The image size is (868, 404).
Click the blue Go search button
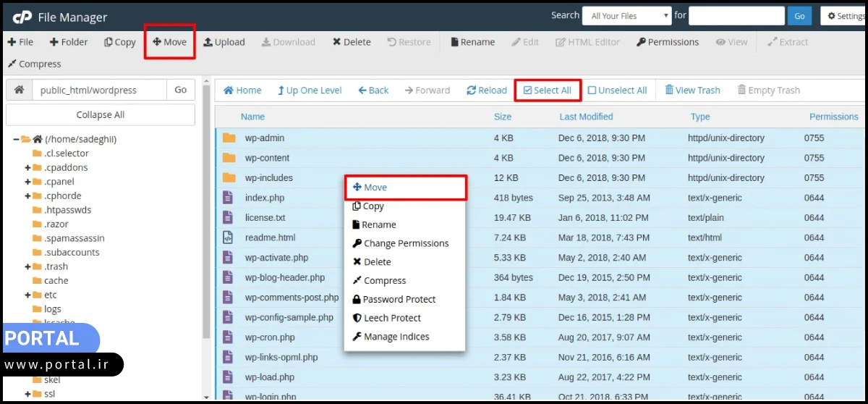click(x=799, y=16)
